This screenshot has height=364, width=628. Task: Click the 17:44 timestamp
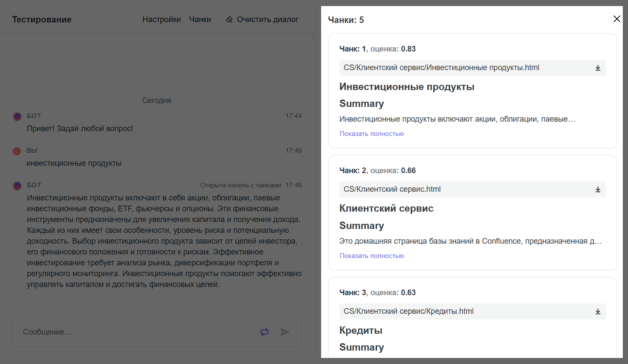point(293,116)
